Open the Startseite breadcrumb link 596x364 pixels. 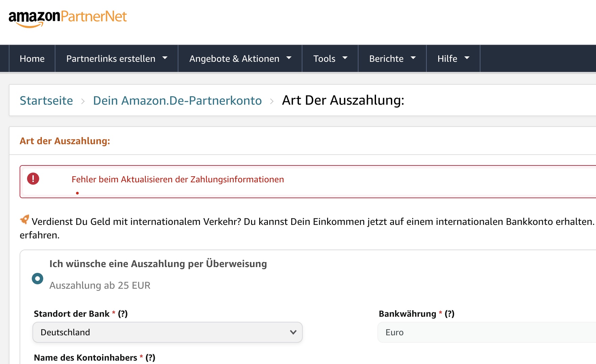tap(46, 100)
